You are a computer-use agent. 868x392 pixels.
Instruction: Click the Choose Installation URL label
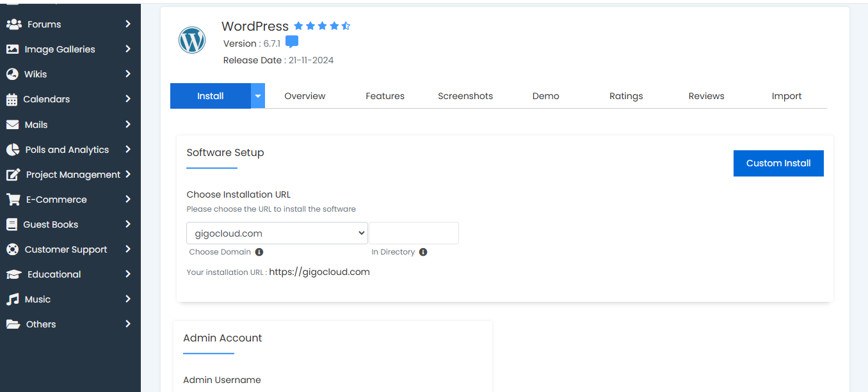pos(239,194)
